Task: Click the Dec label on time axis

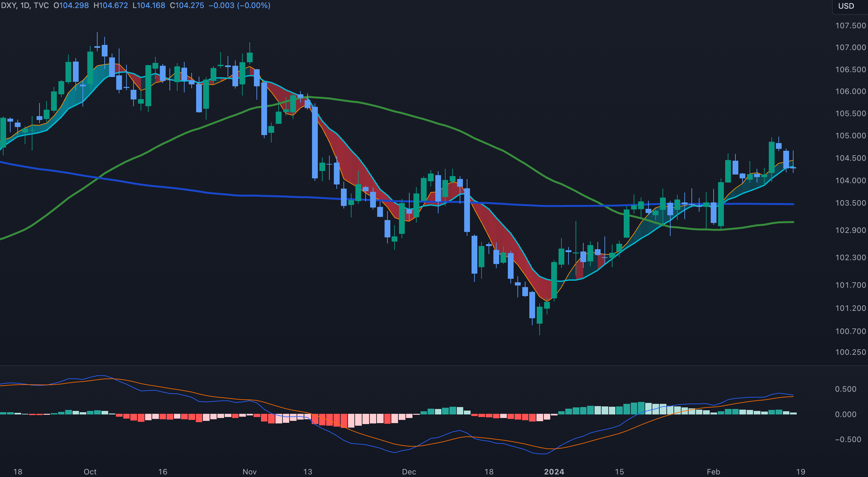Action: pos(409,472)
